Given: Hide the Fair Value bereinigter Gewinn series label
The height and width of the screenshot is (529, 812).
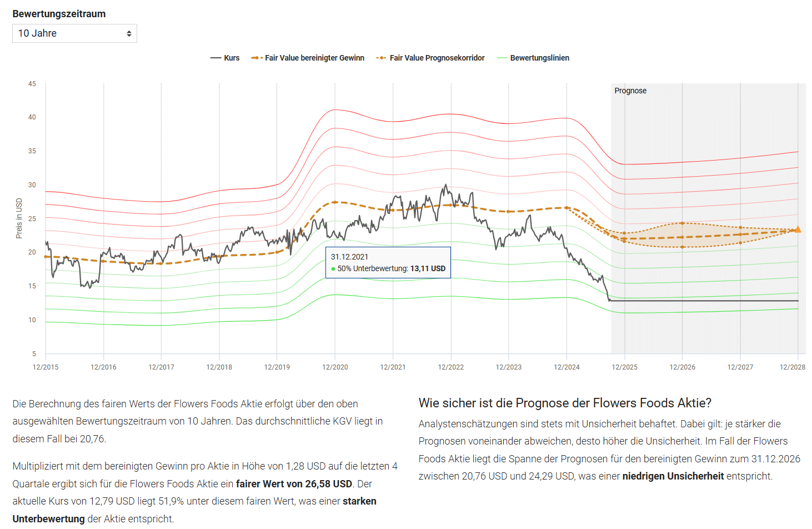Looking at the screenshot, I should tap(314, 58).
